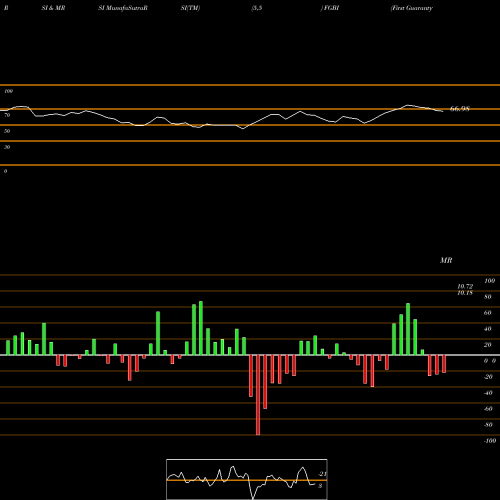
Task: Click the RSI panel's 50 level label
Action: pyautogui.click(x=7, y=131)
